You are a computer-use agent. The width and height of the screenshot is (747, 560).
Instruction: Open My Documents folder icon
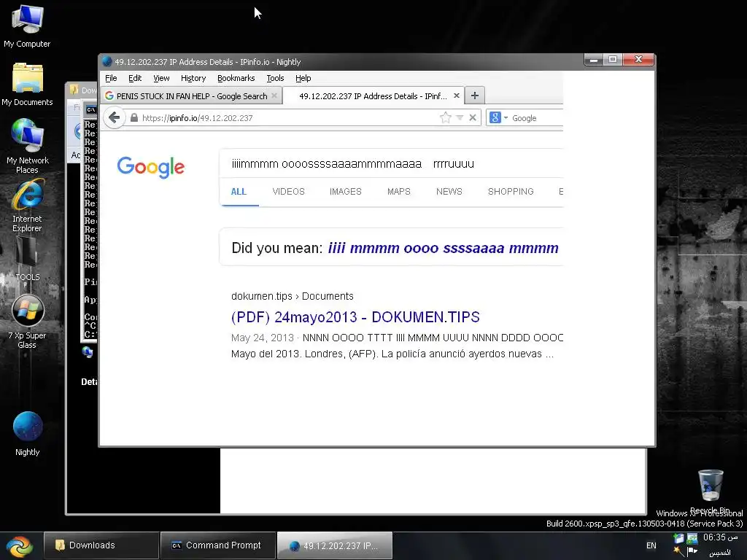click(x=27, y=85)
